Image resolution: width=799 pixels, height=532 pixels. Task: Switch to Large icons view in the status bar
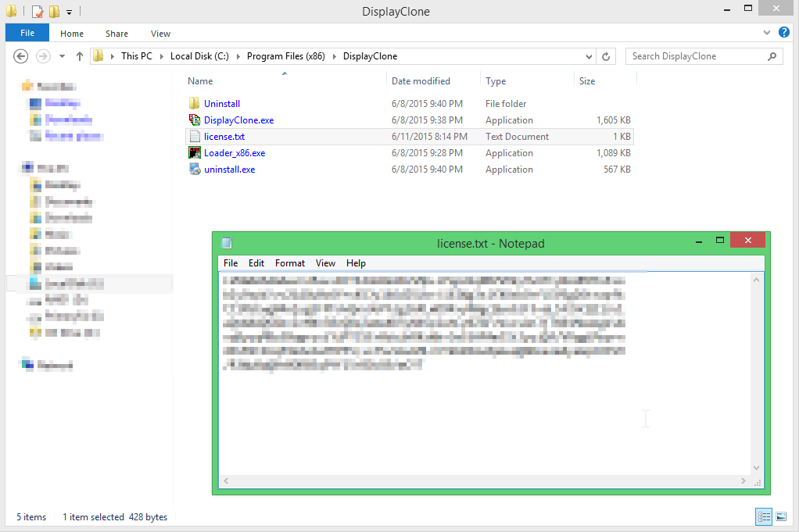pos(781,516)
